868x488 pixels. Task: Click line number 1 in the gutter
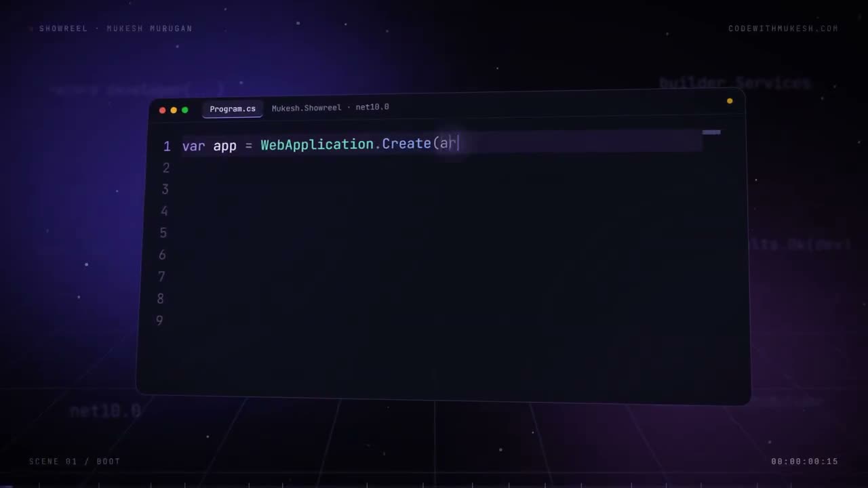(x=167, y=147)
